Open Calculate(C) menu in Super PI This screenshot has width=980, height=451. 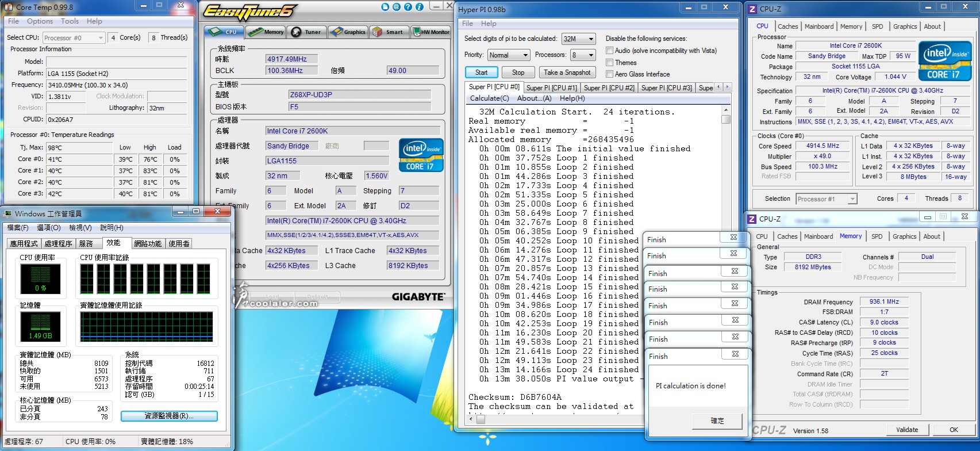(489, 98)
